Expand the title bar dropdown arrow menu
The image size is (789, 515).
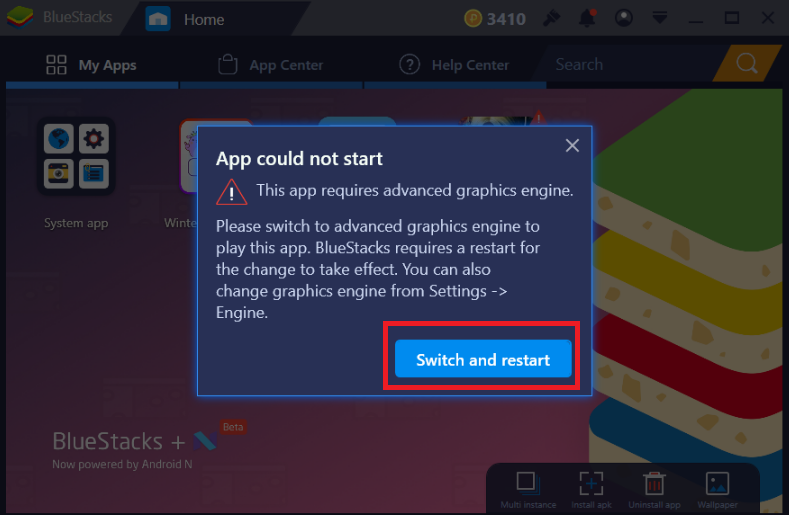click(660, 18)
